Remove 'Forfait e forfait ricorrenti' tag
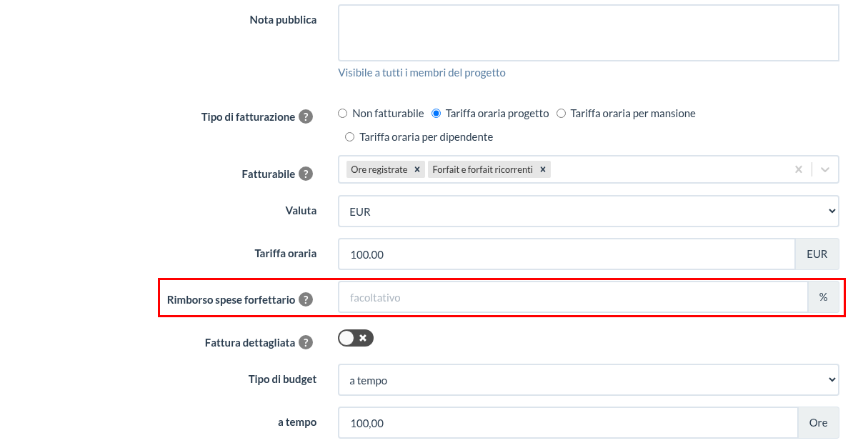This screenshot has width=868, height=448. coord(543,169)
